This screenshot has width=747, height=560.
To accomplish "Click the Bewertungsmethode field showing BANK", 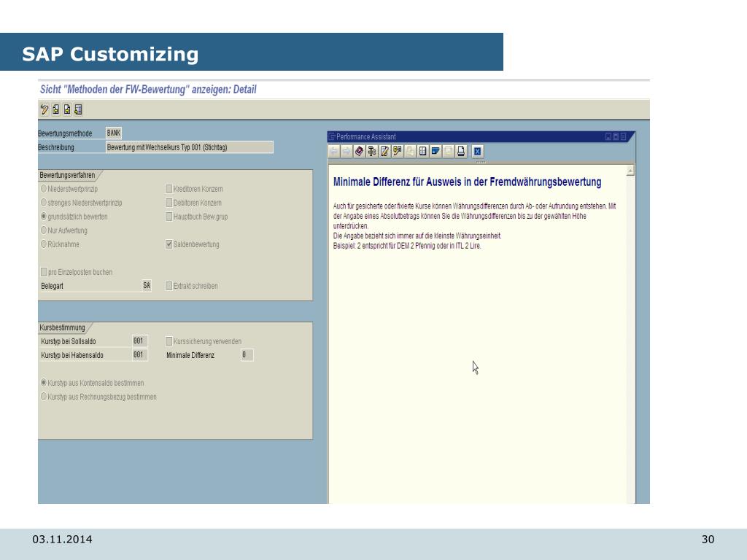I will tap(114, 133).
